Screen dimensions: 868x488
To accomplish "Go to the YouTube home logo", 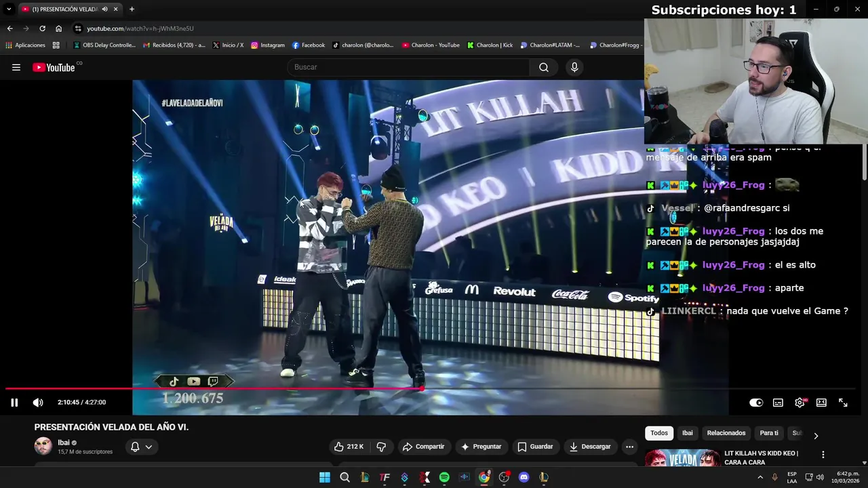I will [x=54, y=67].
